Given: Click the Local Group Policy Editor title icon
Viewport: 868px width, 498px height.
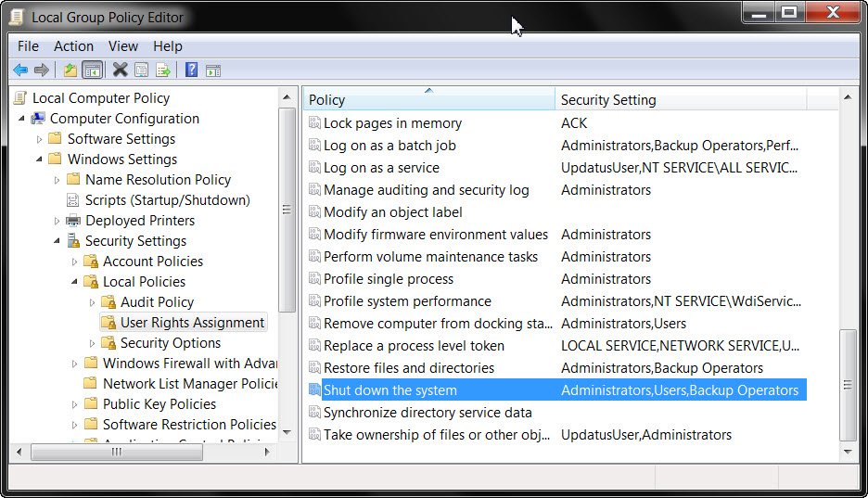Looking at the screenshot, I should (x=17, y=17).
